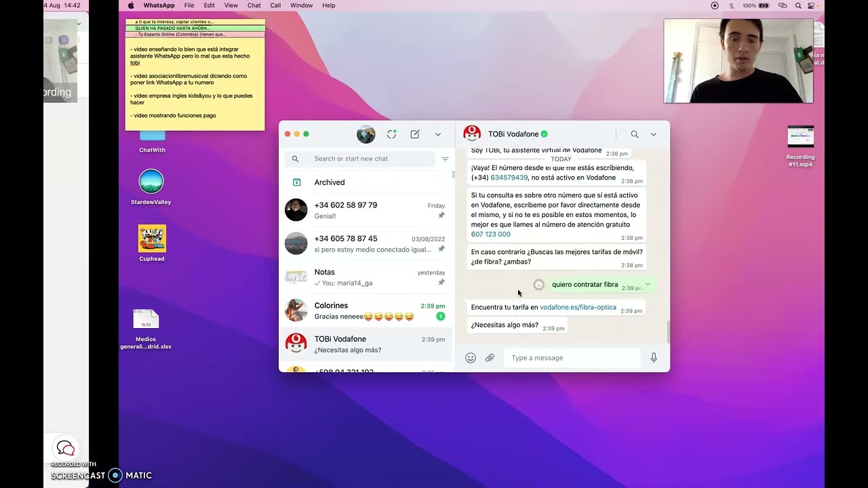This screenshot has width=868, height=488.
Task: Click the pin icon on Notas chat
Action: pos(441,283)
